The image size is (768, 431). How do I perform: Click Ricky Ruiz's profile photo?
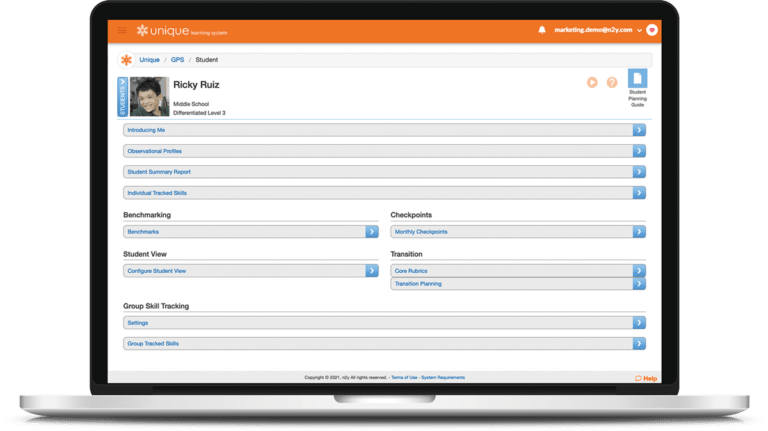149,97
